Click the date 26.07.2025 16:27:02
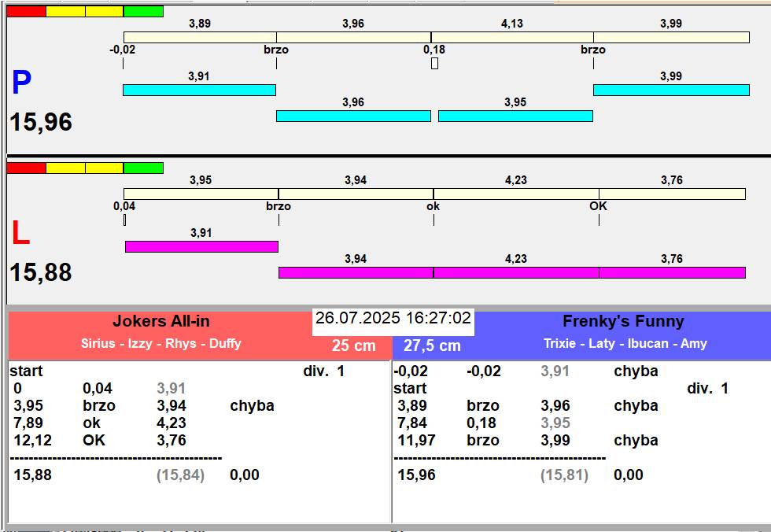 pos(393,318)
